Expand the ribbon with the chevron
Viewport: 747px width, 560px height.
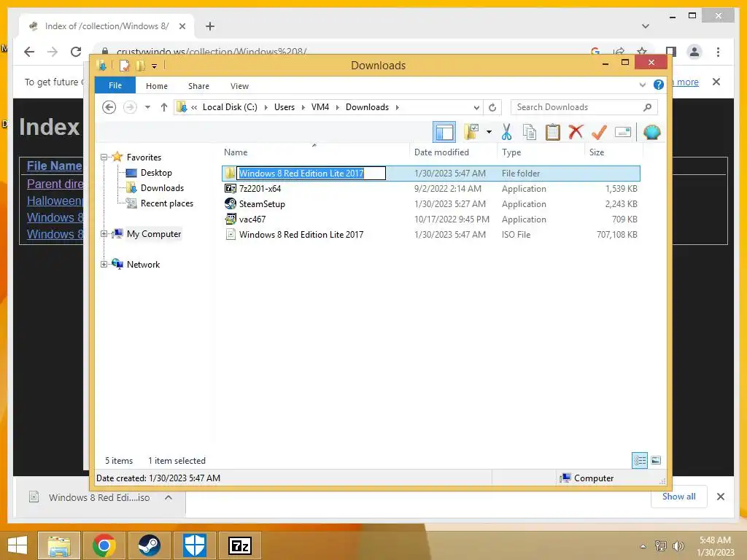click(642, 85)
